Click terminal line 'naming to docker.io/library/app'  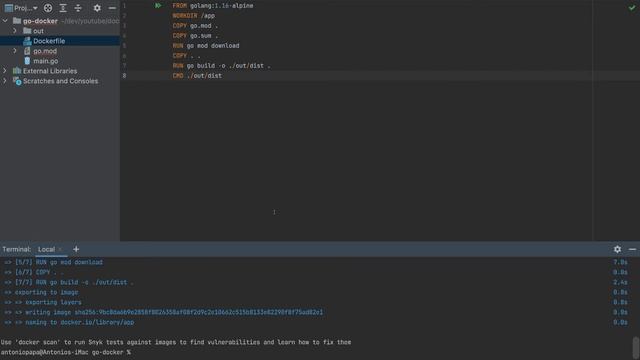[x=69, y=322]
